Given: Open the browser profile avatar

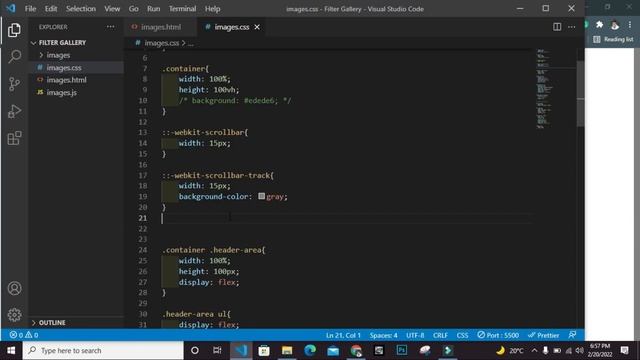Looking at the screenshot, I should [615, 25].
